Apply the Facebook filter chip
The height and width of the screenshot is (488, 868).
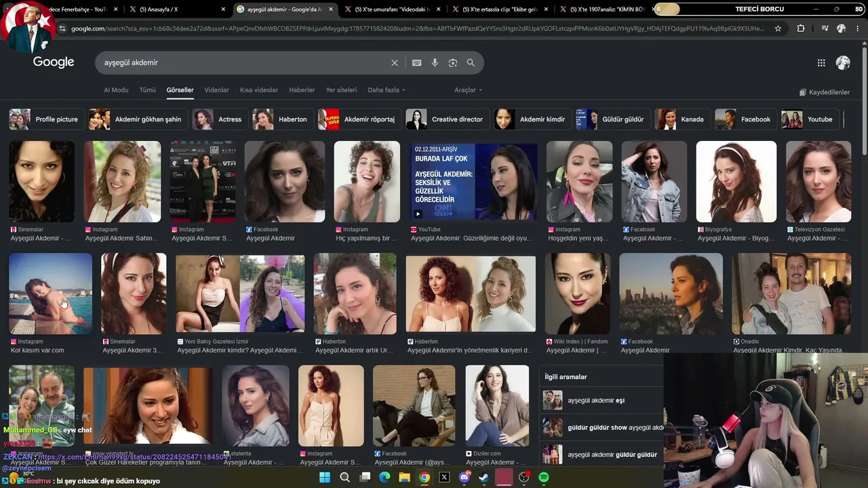click(x=746, y=119)
